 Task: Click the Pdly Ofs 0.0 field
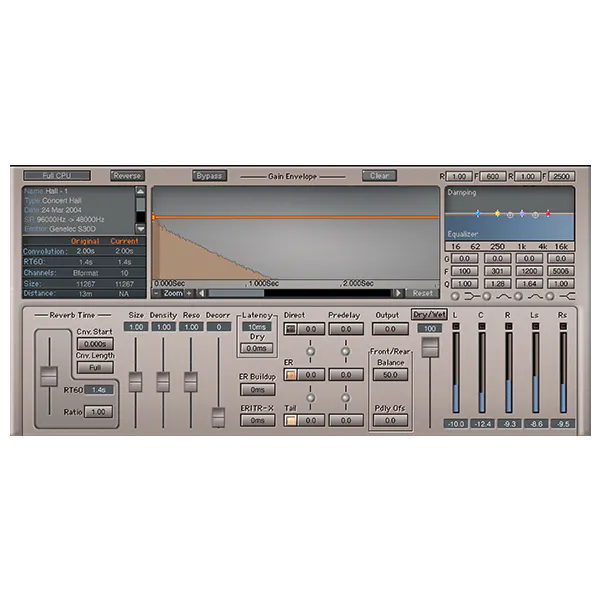click(390, 421)
